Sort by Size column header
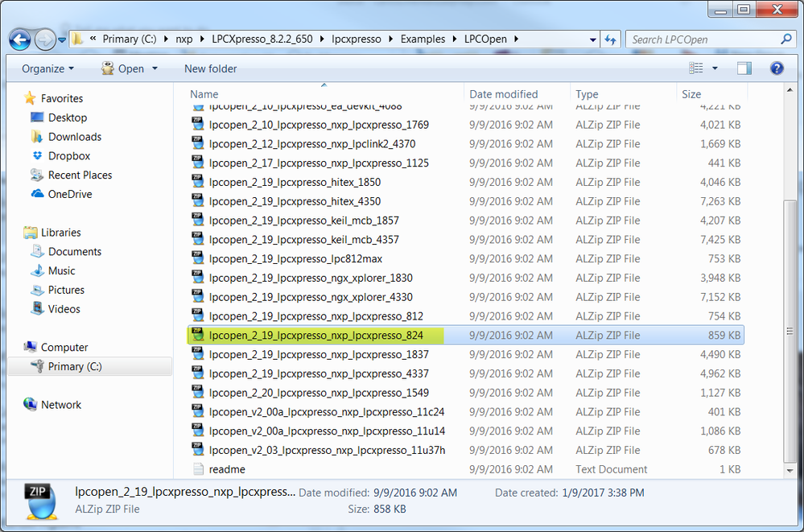The image size is (804, 532). click(x=691, y=94)
